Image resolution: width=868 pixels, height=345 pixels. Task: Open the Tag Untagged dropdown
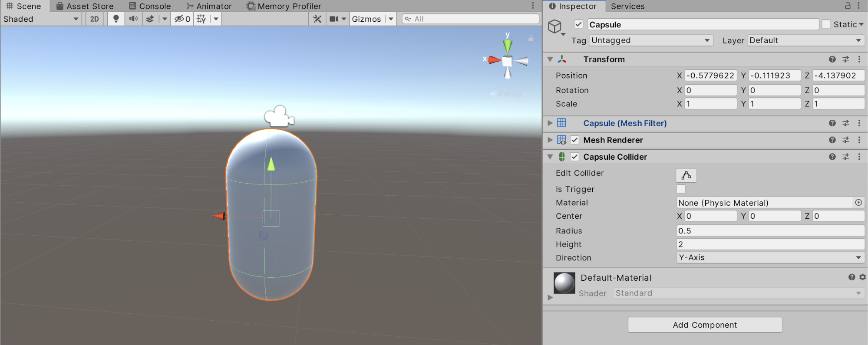651,40
